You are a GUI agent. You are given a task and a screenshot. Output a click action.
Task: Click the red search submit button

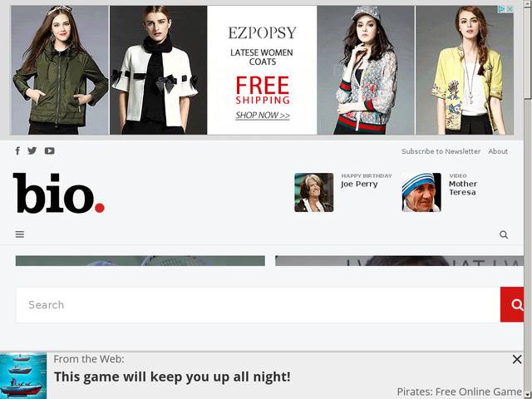coord(512,305)
